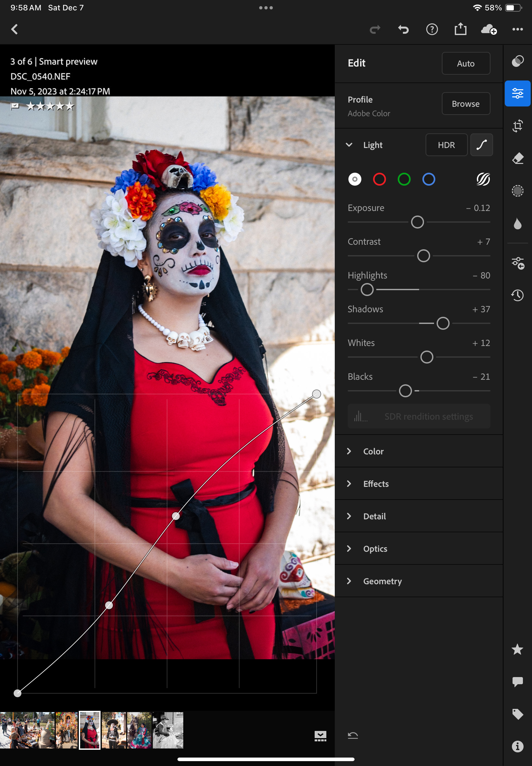The height and width of the screenshot is (766, 532).
Task: Expand the Color section
Action: point(373,451)
